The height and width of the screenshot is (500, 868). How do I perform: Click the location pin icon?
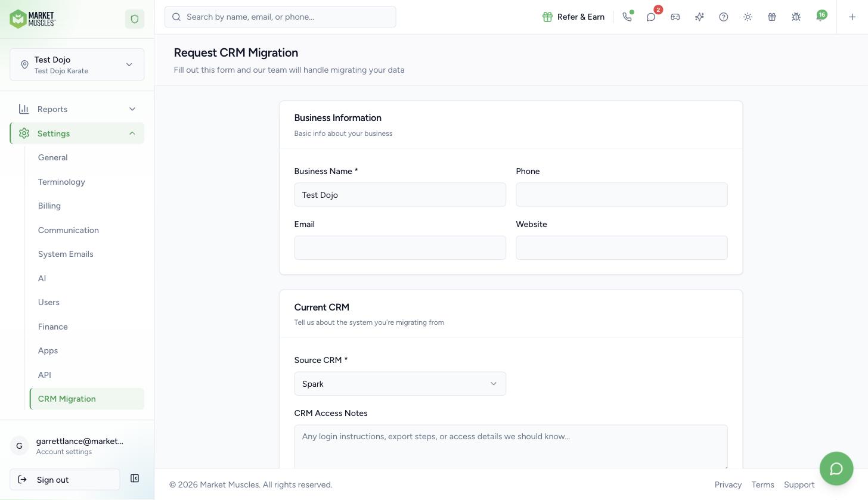click(24, 64)
